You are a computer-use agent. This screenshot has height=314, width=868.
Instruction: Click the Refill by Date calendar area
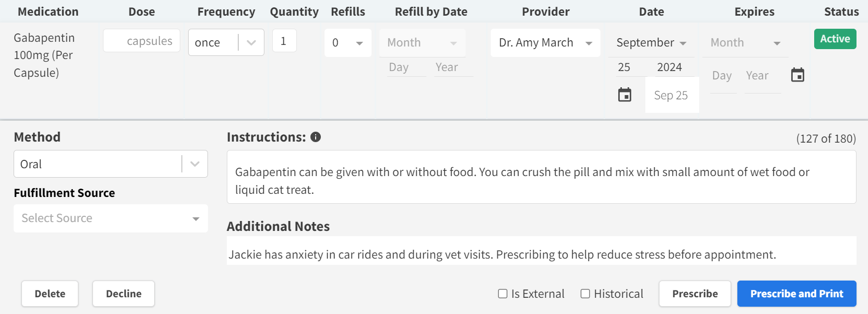422,42
